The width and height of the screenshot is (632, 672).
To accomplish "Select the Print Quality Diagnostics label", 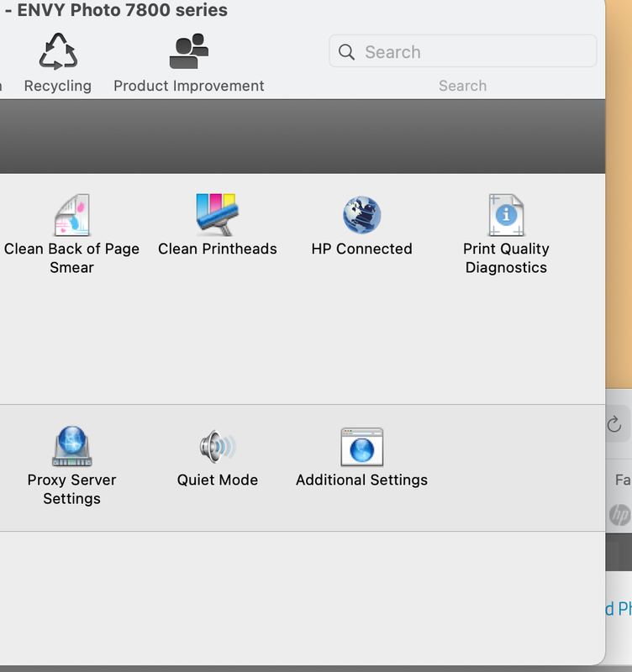I will pyautogui.click(x=506, y=258).
